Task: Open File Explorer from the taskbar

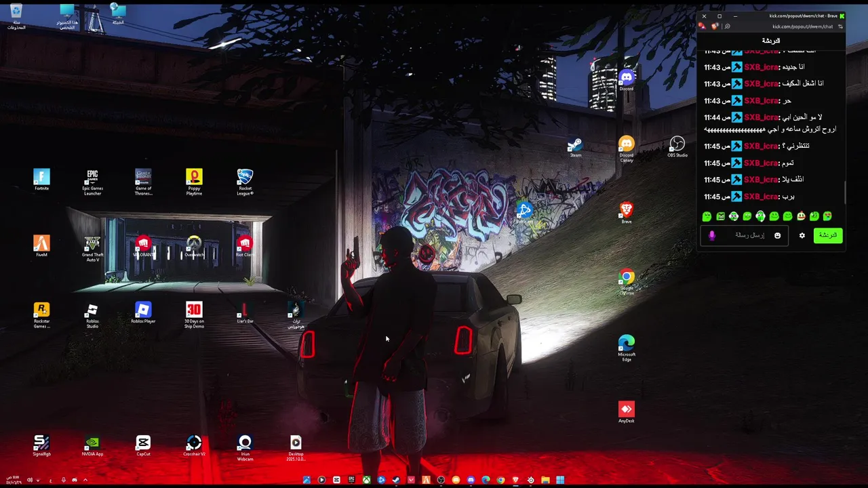Action: click(x=545, y=480)
